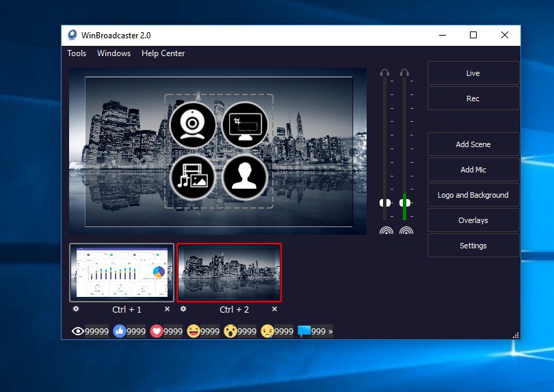Click the second channel's broadcast wave icon
Screen dimensions: 554x392
pyautogui.click(x=406, y=231)
